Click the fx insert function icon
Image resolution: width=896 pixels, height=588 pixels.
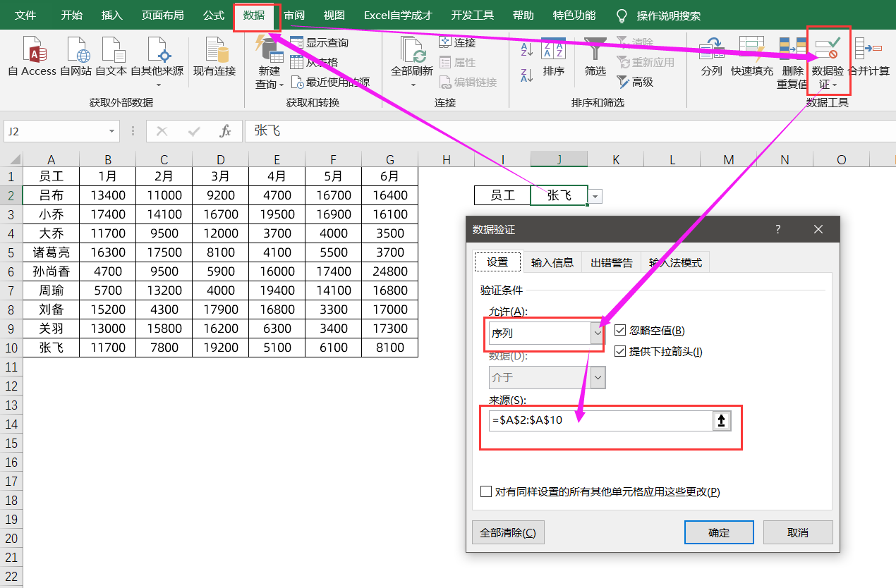click(x=225, y=131)
